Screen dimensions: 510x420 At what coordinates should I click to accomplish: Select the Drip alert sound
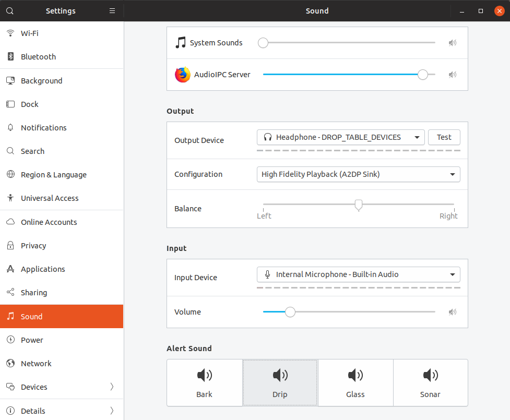point(280,382)
